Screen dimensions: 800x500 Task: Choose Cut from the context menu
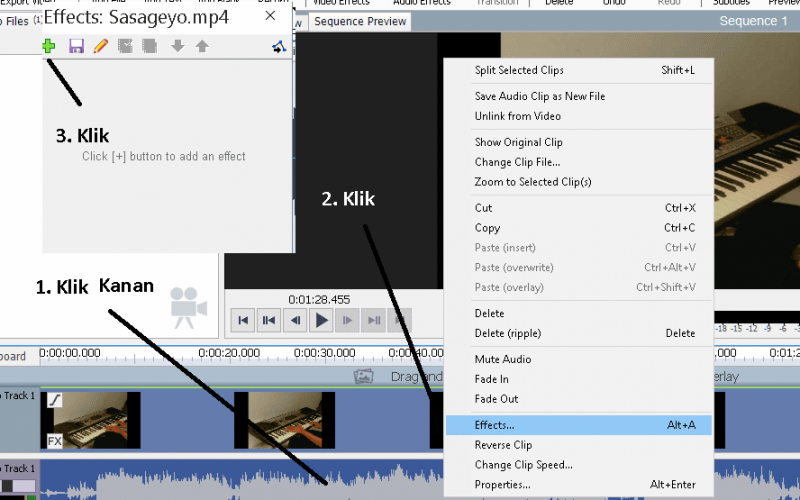tap(579, 208)
